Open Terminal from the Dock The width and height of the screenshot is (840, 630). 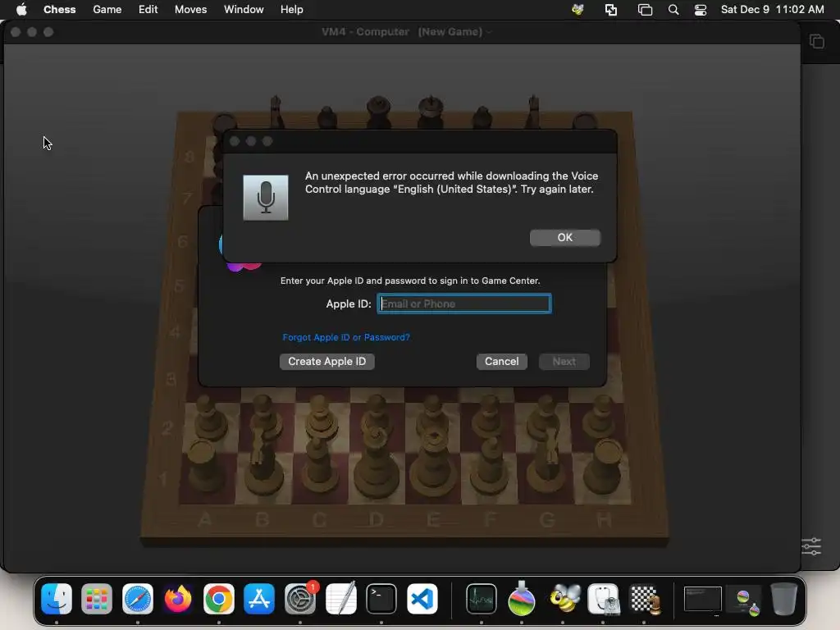click(381, 598)
